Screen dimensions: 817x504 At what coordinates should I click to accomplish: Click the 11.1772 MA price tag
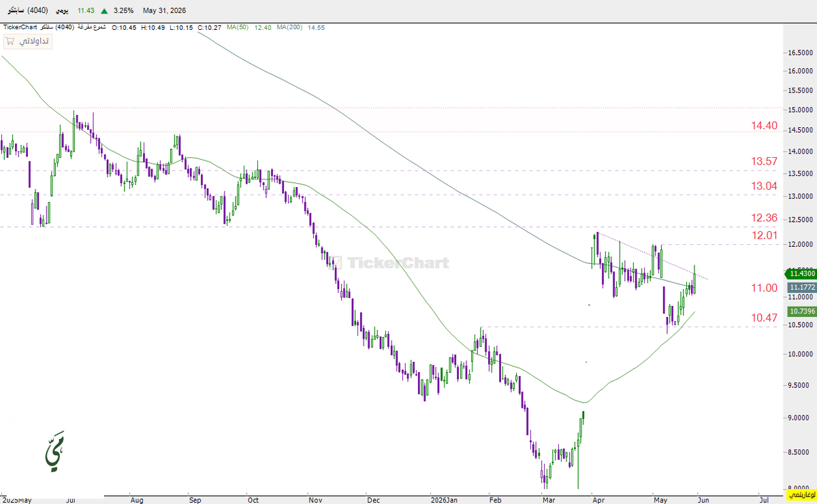pos(801,288)
